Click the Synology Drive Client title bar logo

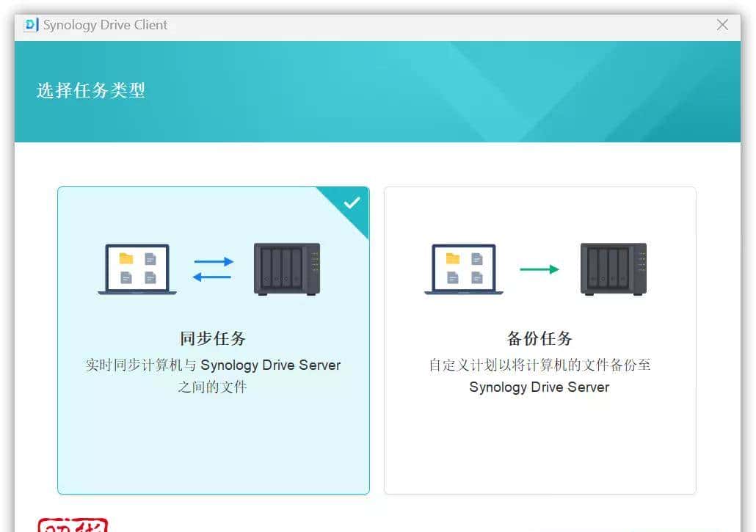coord(31,24)
